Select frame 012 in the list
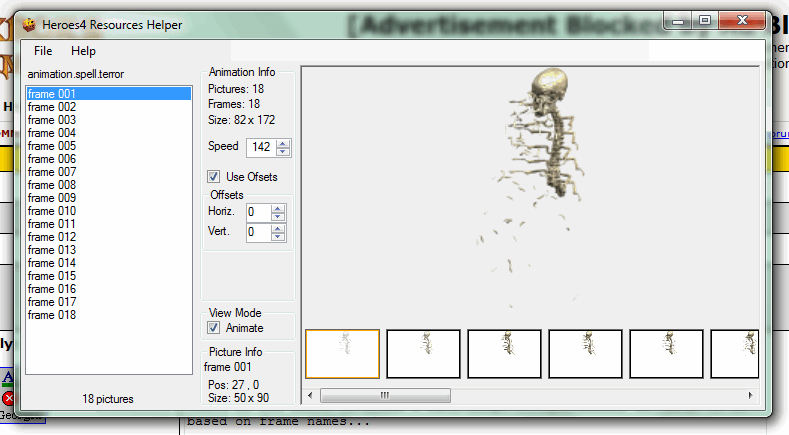The width and height of the screenshot is (789, 435). pyautogui.click(x=109, y=237)
